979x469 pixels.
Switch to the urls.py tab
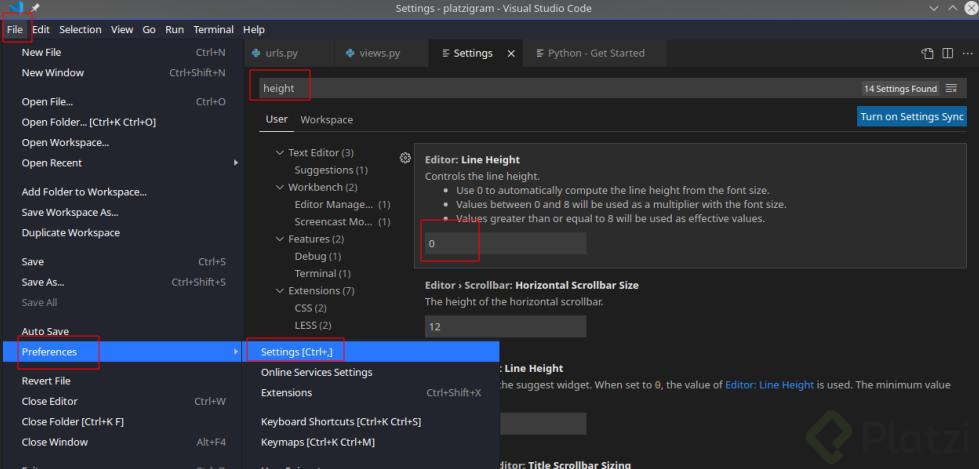(x=287, y=53)
